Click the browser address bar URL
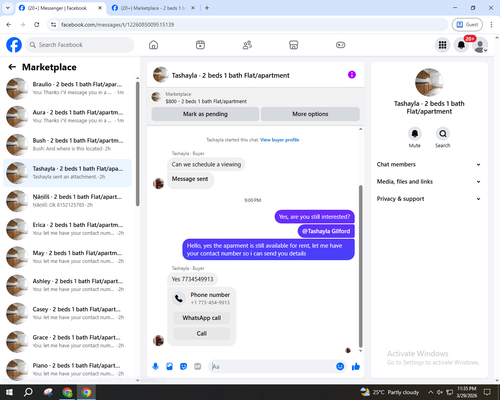Image resolution: width=500 pixels, height=400 pixels. 117,25
